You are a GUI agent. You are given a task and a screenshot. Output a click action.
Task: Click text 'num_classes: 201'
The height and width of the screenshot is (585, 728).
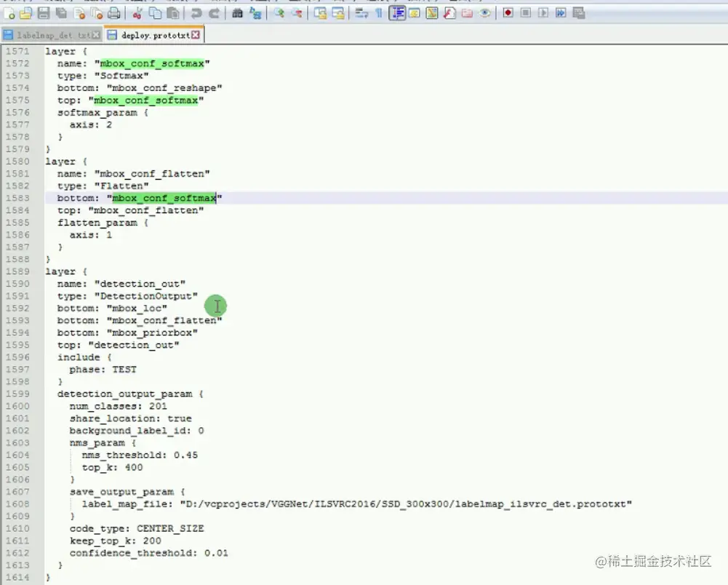point(119,406)
